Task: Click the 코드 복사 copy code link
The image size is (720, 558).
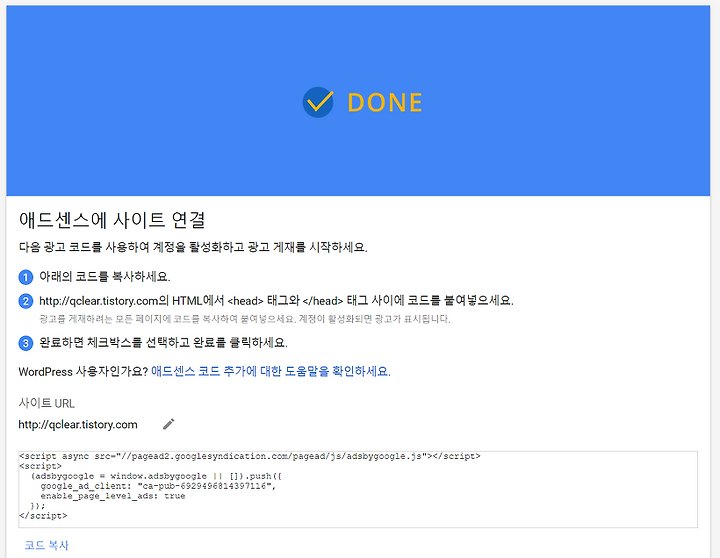Action: 46,545
